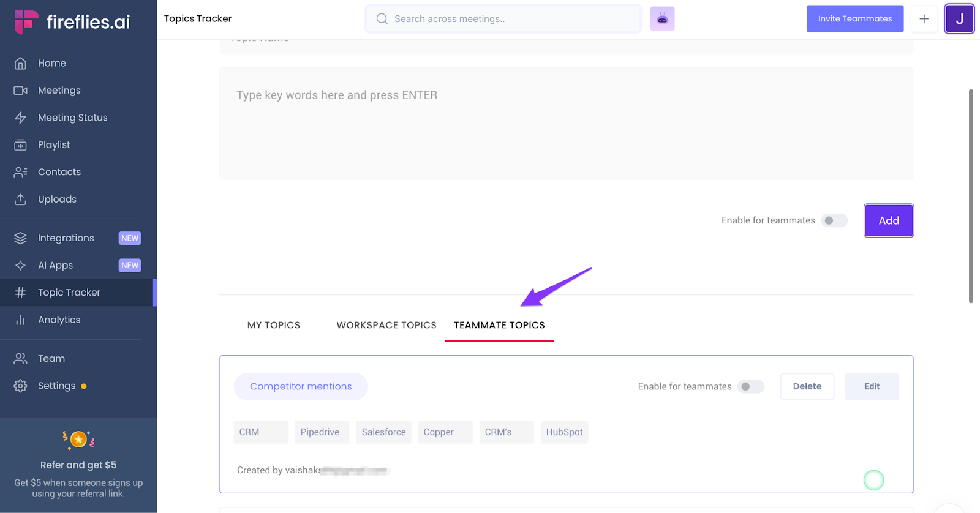Toggle Enable for teammates above Add button
This screenshot has width=980, height=513.
pyautogui.click(x=834, y=220)
